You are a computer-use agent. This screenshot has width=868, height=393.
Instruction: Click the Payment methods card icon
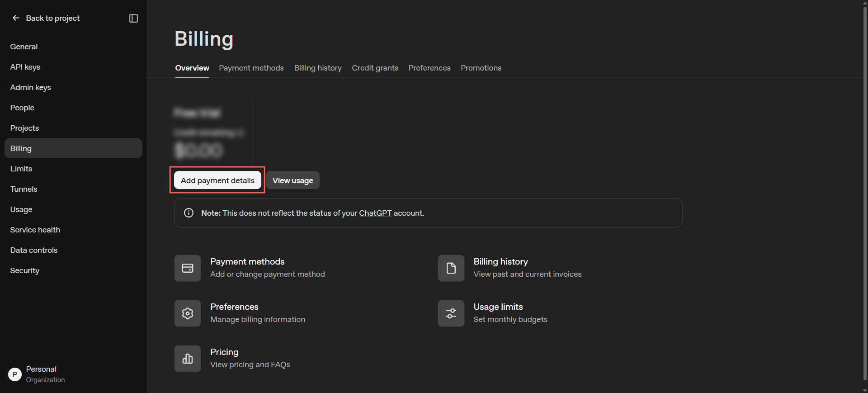pyautogui.click(x=188, y=268)
